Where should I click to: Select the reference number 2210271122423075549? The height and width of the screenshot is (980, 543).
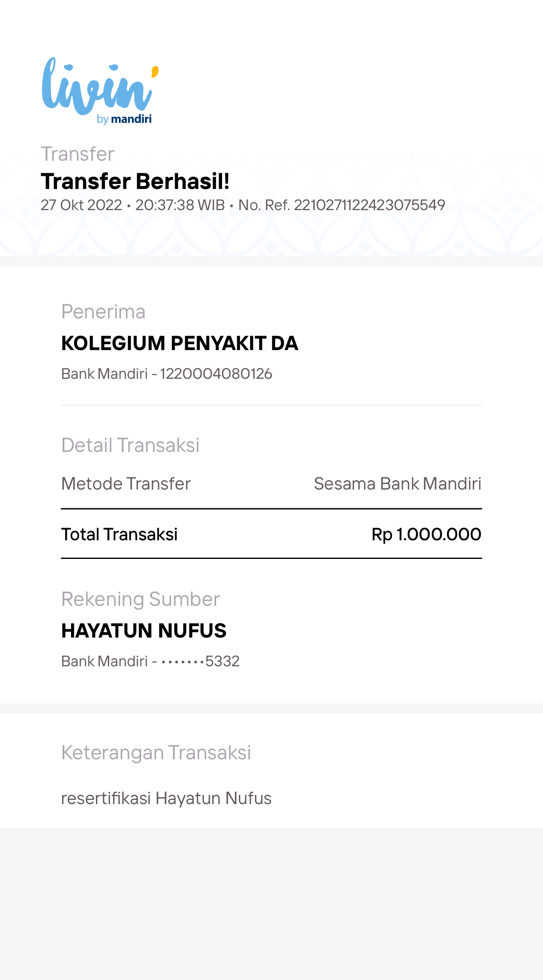369,205
